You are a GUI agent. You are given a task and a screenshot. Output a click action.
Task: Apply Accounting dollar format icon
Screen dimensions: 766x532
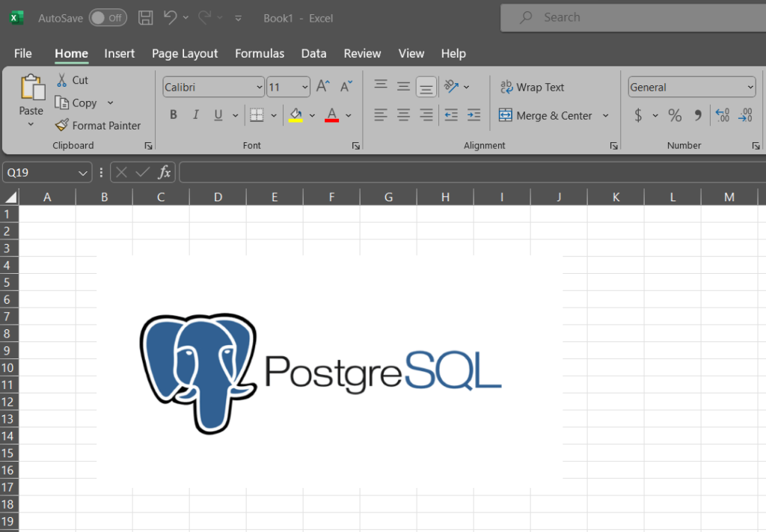(x=638, y=115)
